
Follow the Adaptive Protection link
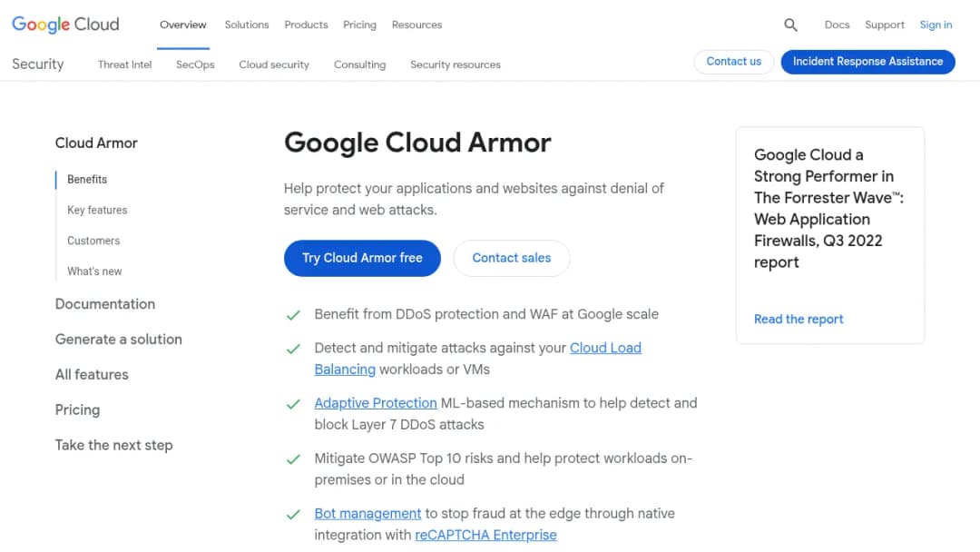376,403
